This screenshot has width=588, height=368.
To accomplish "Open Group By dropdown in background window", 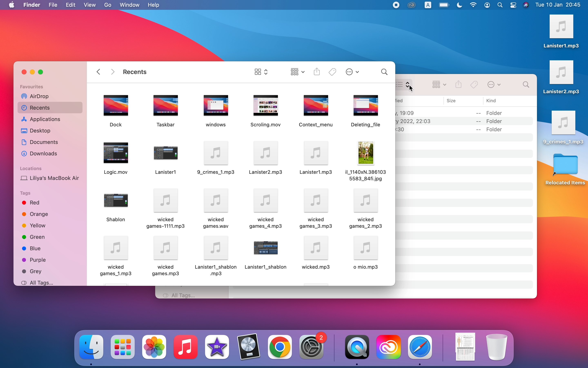I will point(439,85).
